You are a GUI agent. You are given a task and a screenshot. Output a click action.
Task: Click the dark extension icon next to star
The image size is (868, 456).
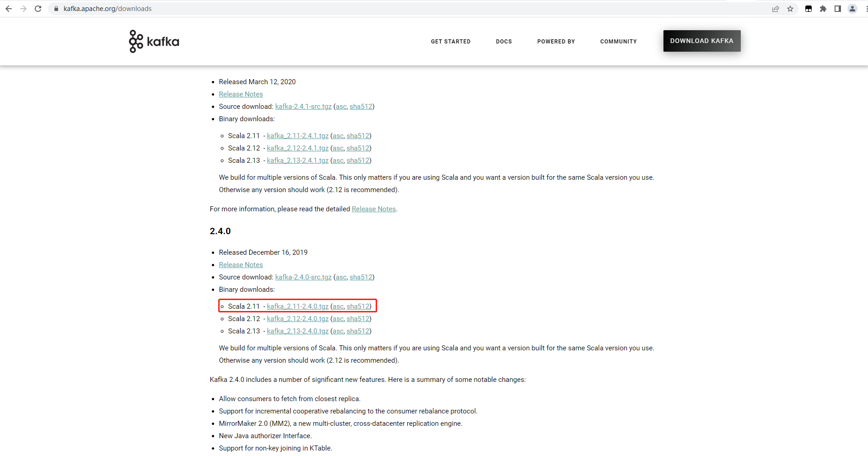coord(809,9)
